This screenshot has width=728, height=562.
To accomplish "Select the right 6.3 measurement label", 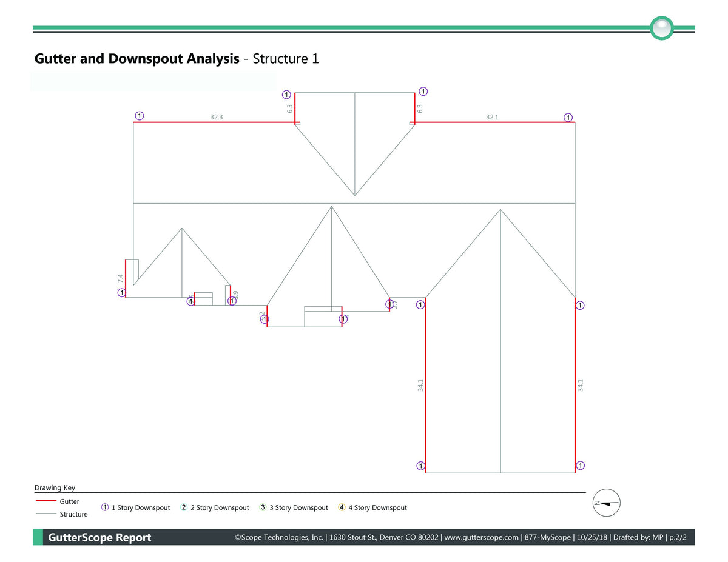I will tap(420, 109).
